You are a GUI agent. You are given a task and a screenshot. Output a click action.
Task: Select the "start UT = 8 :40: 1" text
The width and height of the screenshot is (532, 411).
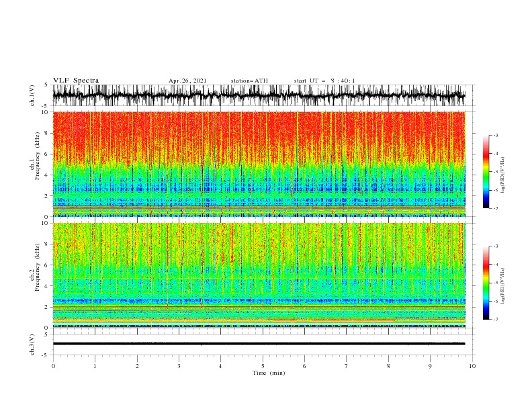[324, 81]
